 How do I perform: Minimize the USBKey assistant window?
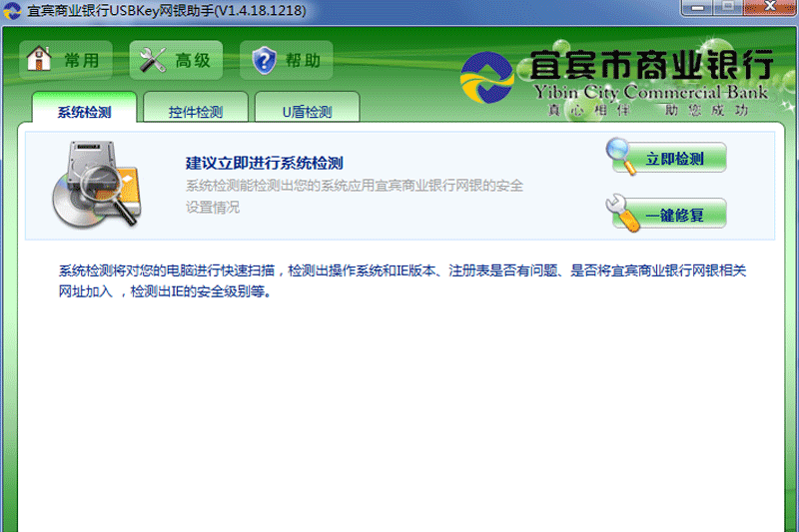coord(697,8)
